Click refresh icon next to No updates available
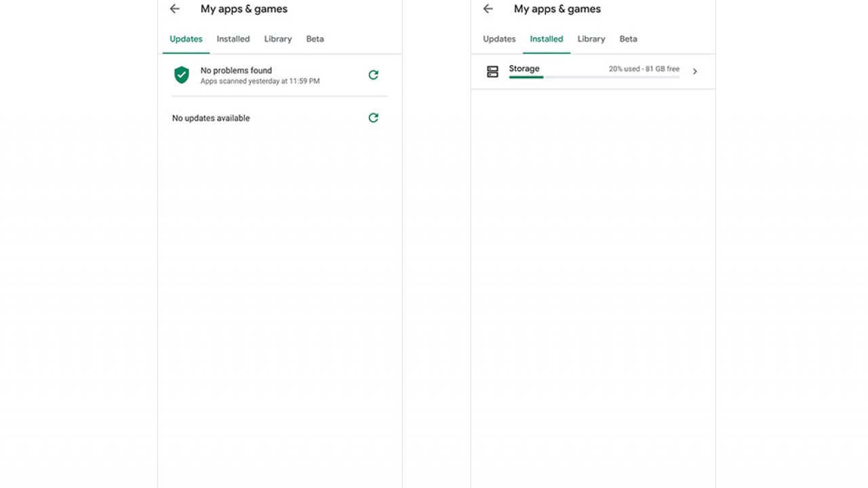Image resolution: width=868 pixels, height=488 pixels. [373, 118]
